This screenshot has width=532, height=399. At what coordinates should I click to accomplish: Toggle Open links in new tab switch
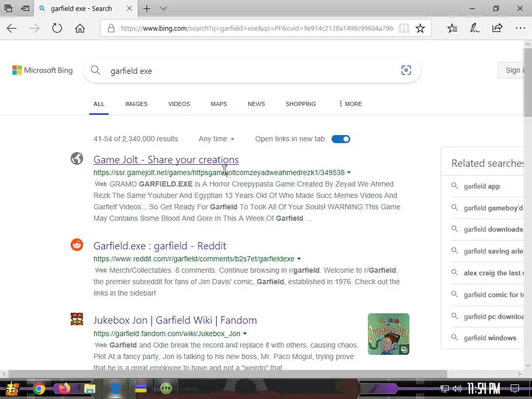(341, 139)
